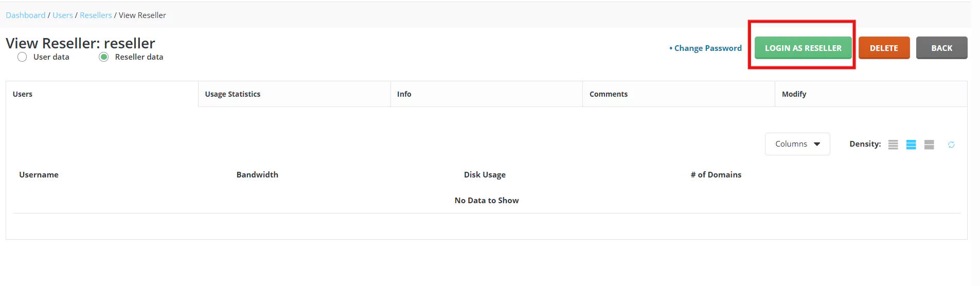980x286 pixels.
Task: Select the Reseller data radio button
Action: coord(104,57)
